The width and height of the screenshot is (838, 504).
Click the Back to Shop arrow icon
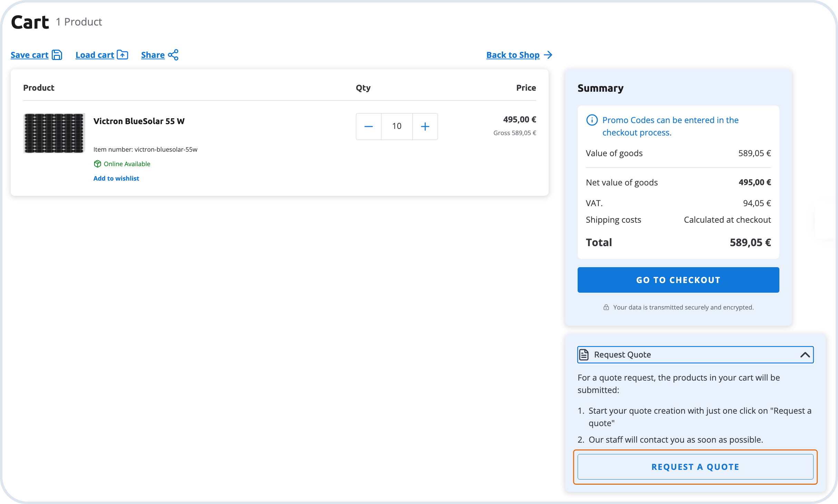click(548, 55)
